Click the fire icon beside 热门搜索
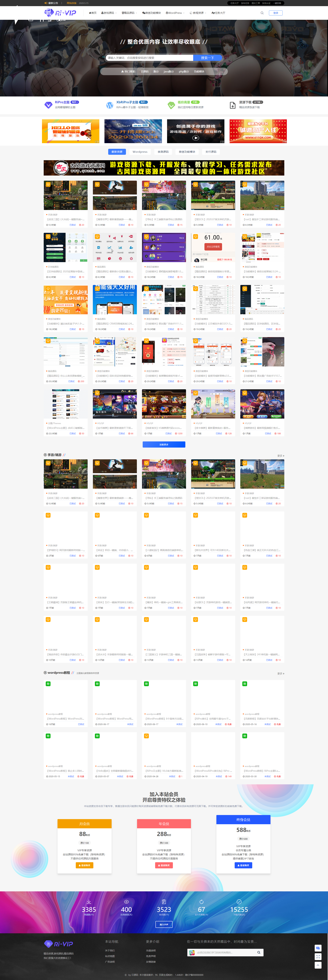Screen dimensions: 328x980 coord(122,72)
